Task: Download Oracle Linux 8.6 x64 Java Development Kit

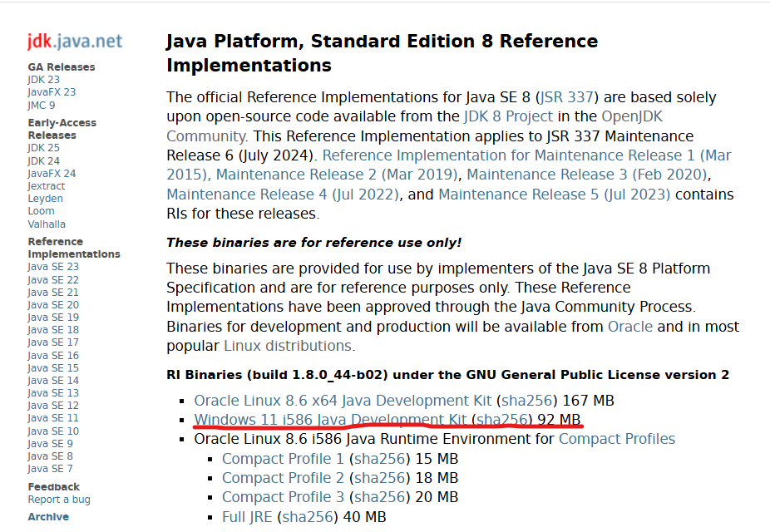Action: [x=343, y=401]
